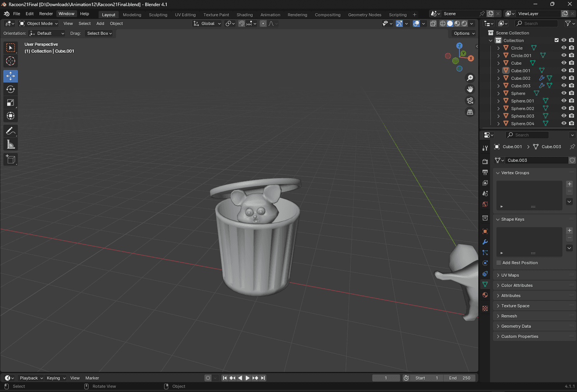This screenshot has height=392, width=577.
Task: Select the Measure tool
Action: [11, 144]
